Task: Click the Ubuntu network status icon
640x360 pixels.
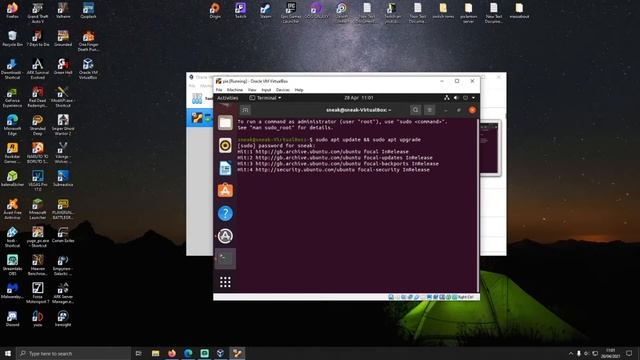Action: (447, 98)
